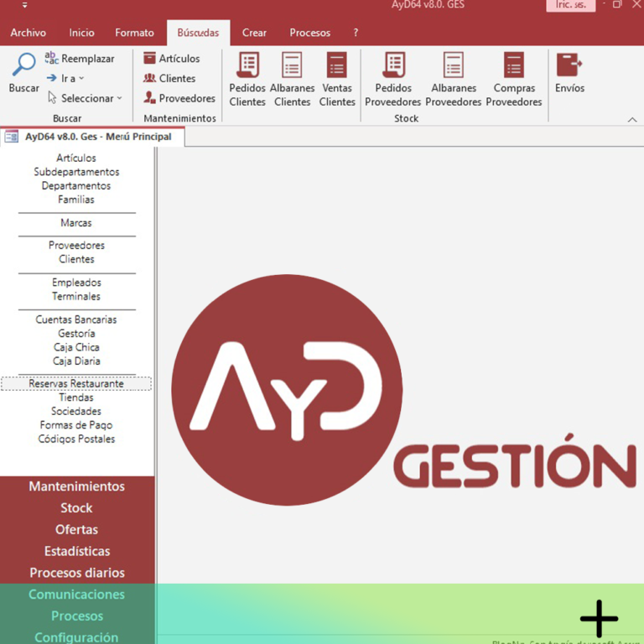644x644 pixels.
Task: Open Proveedores in the left menu
Action: click(x=76, y=246)
